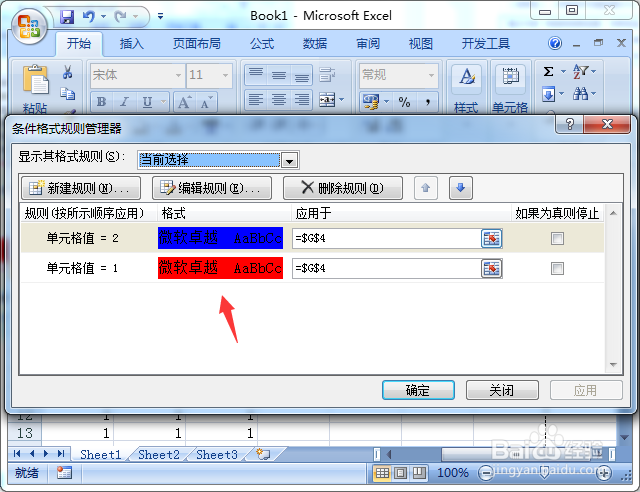640x492 pixels.
Task: Expand the AutoSum dropdown arrow
Action: (x=563, y=72)
